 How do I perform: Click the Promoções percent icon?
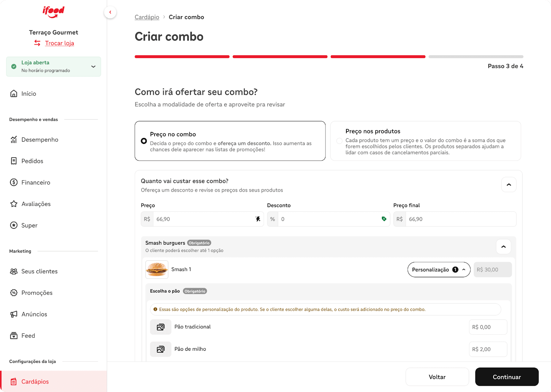pos(14,293)
